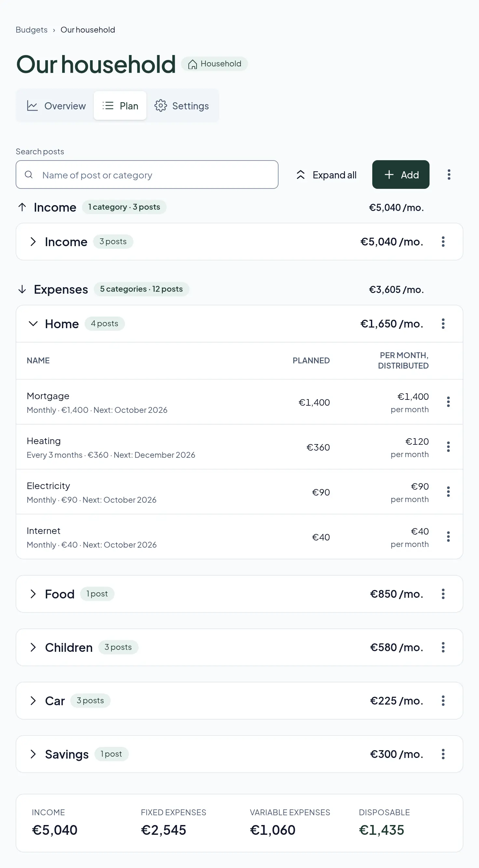
Task: Open the Income category options menu
Action: tap(443, 242)
